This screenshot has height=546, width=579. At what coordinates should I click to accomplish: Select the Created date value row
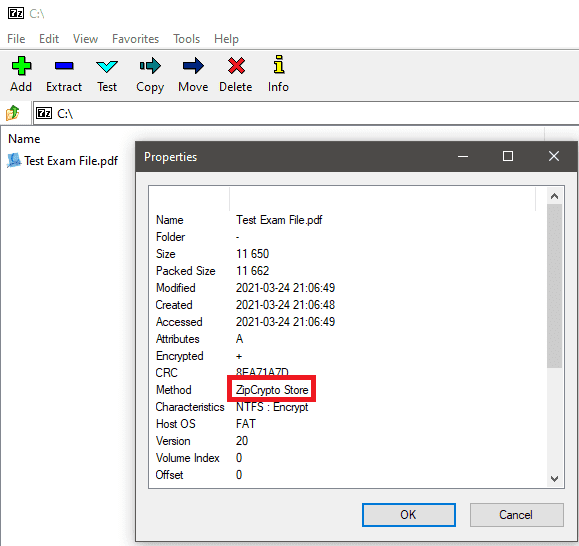point(285,305)
